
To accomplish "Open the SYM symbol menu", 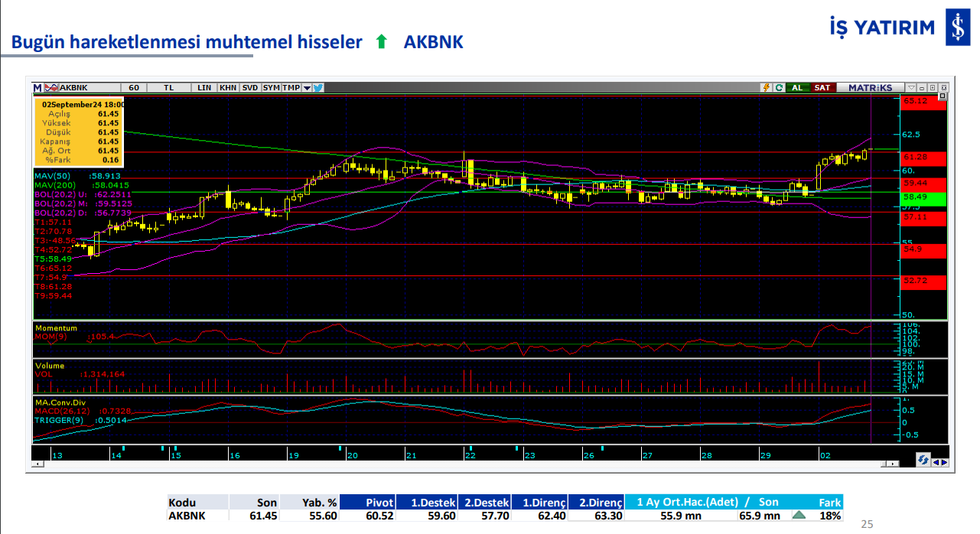I will [x=271, y=87].
